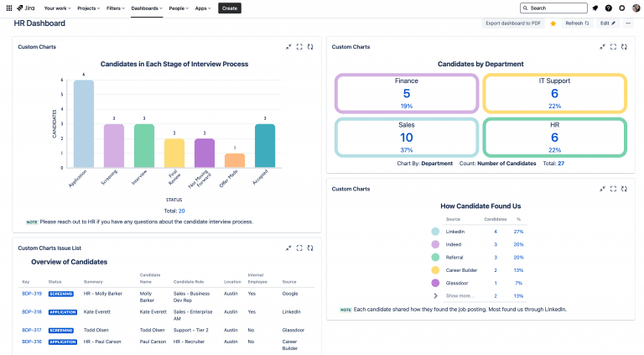Open the People menu

[x=179, y=8]
